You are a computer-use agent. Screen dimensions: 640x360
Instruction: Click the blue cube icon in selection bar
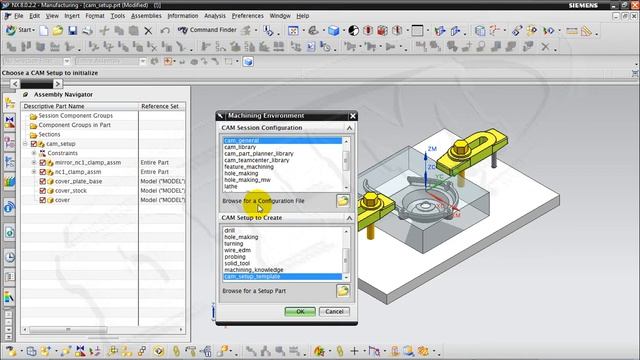[248, 62]
